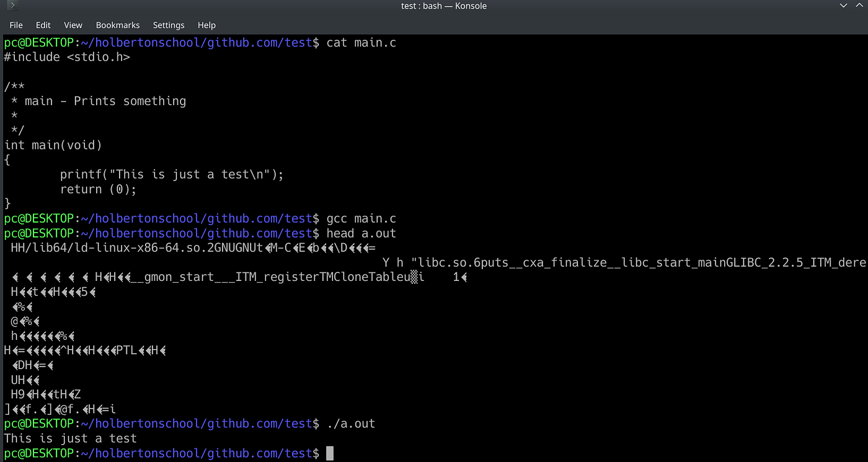This screenshot has height=462, width=868.
Task: Click the './a.out' command text
Action: (351, 424)
